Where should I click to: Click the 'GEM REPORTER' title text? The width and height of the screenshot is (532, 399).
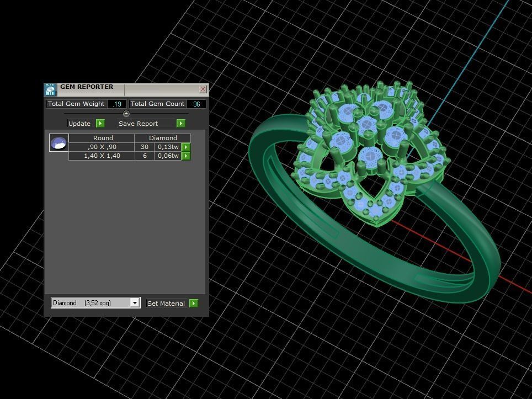[x=87, y=87]
